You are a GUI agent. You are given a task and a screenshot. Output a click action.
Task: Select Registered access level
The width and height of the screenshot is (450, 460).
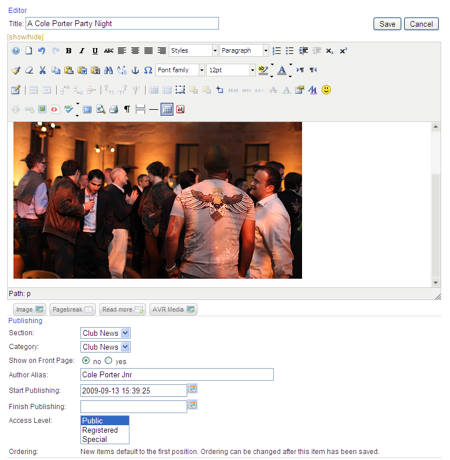(x=105, y=430)
